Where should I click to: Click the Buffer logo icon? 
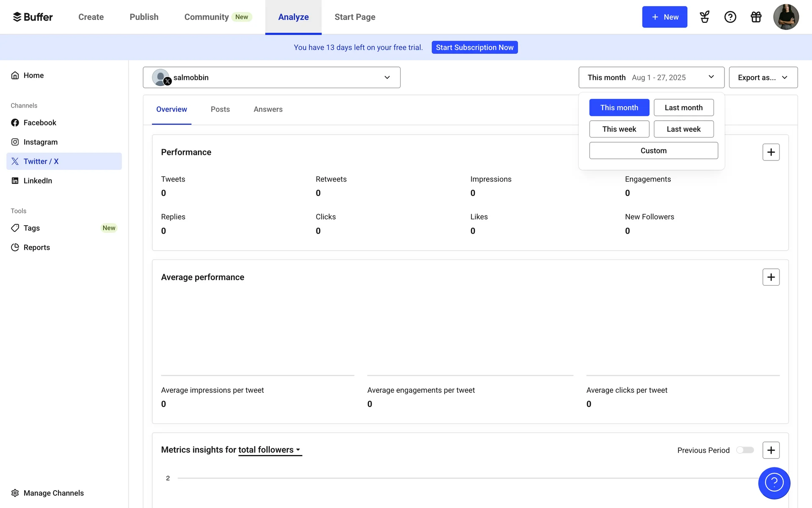click(x=17, y=17)
